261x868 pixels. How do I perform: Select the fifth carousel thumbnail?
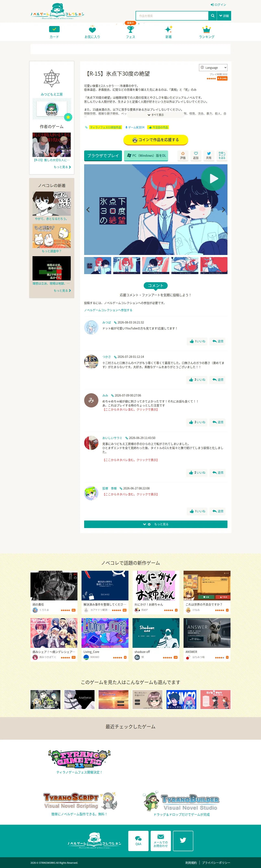coord(214,266)
